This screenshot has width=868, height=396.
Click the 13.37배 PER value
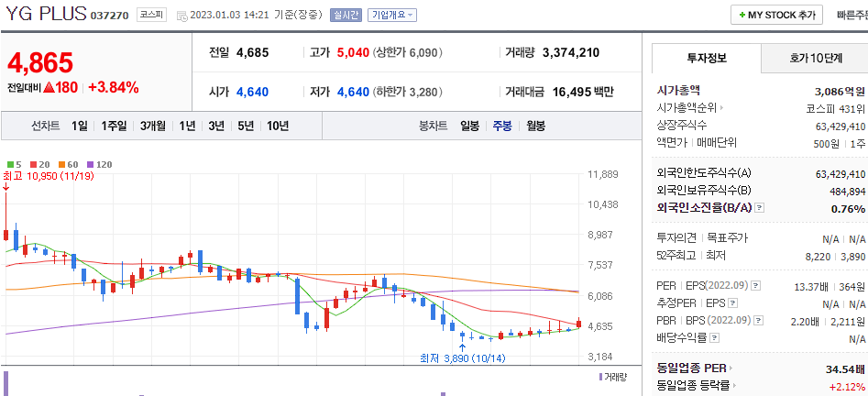810,286
